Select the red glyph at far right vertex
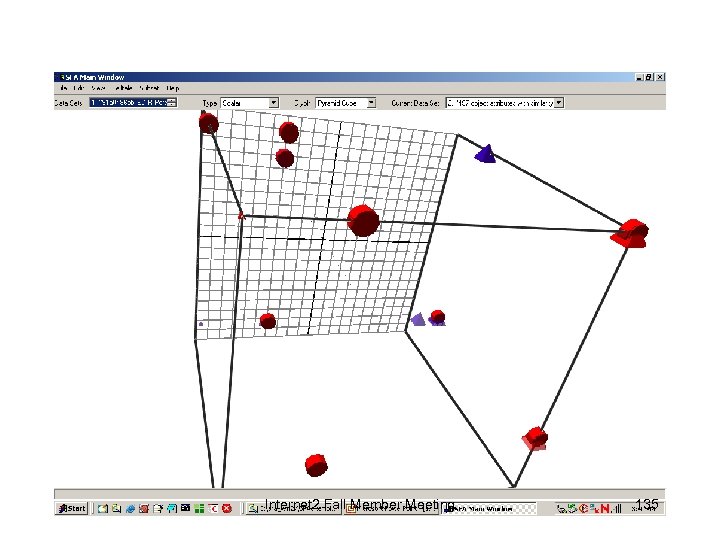Image resolution: width=720 pixels, height=540 pixels. [630, 233]
